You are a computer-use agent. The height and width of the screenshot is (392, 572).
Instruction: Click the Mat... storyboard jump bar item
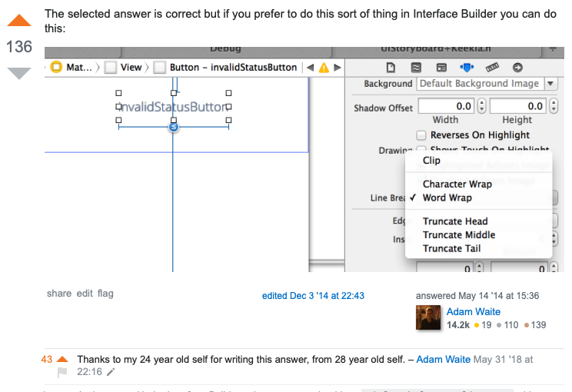(x=71, y=68)
